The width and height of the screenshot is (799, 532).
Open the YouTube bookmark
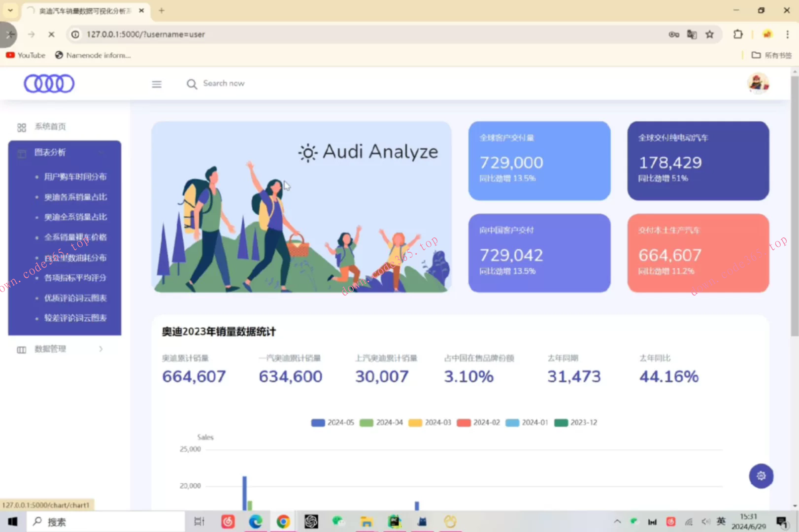tap(26, 55)
